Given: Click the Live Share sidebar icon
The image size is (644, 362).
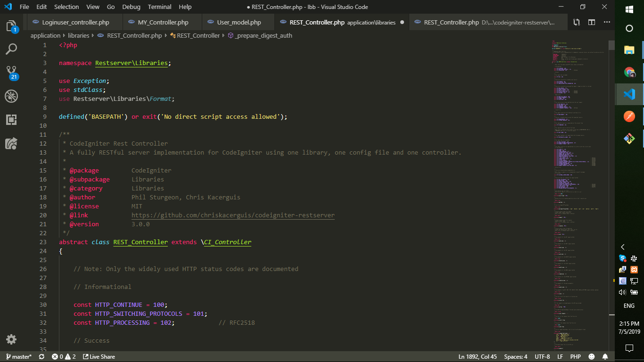Looking at the screenshot, I should tap(11, 143).
